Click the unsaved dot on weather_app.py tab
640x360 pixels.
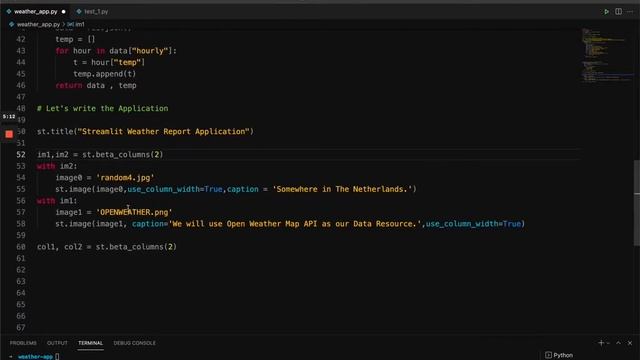click(63, 11)
